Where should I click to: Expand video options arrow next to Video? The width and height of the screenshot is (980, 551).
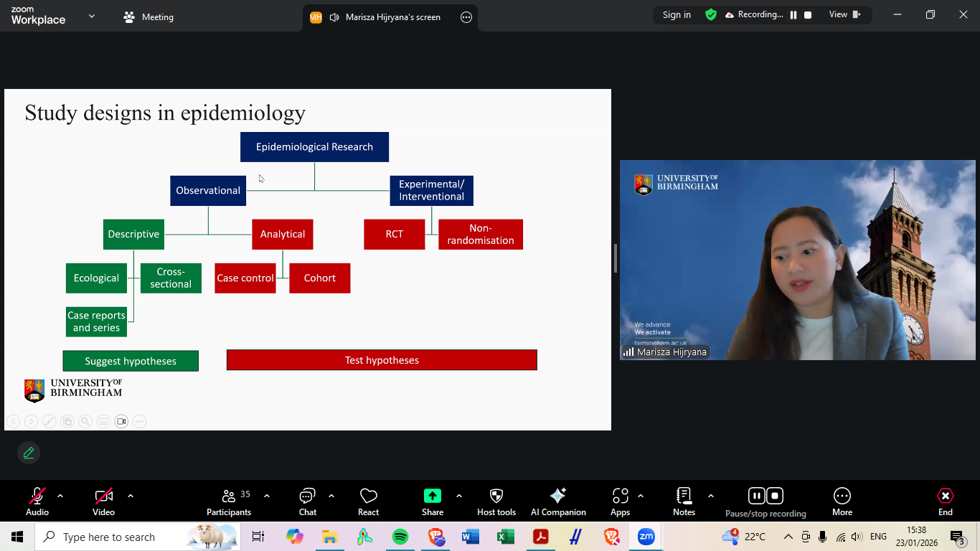coord(131,496)
